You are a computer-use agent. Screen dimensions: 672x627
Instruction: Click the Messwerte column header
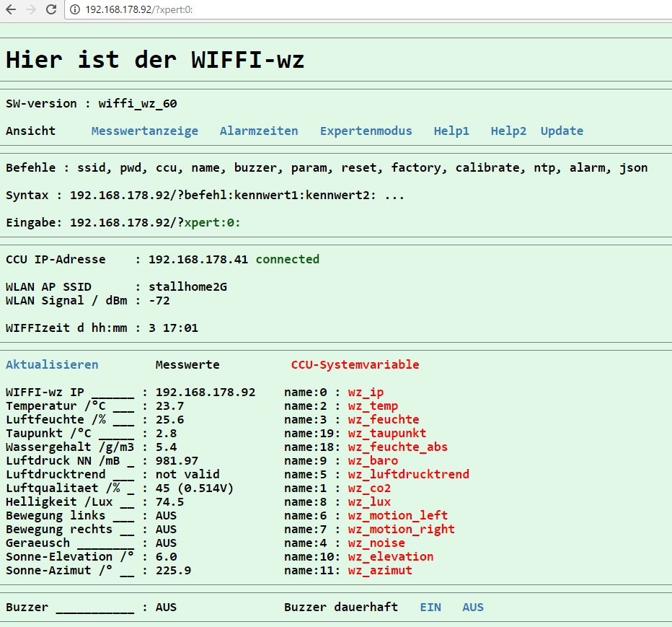coord(187,364)
